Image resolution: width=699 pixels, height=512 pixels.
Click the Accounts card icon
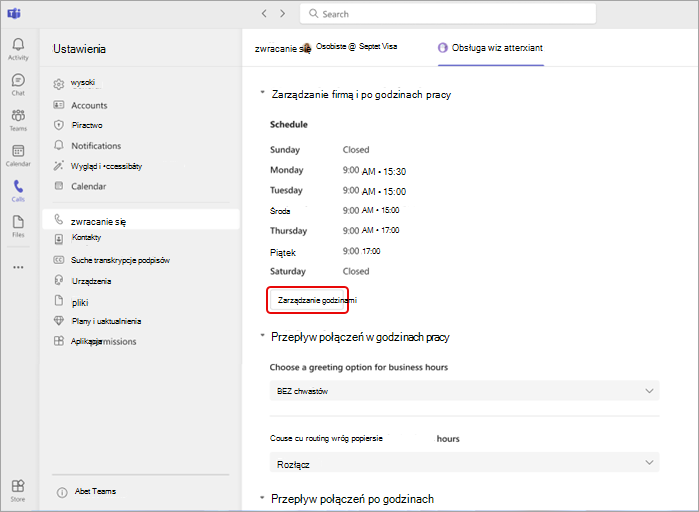59,105
